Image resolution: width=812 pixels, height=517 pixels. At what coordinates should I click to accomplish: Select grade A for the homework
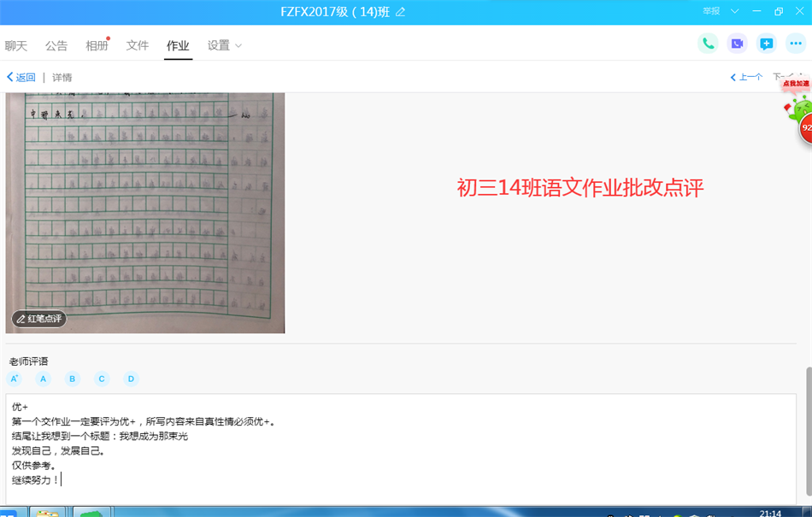[44, 379]
